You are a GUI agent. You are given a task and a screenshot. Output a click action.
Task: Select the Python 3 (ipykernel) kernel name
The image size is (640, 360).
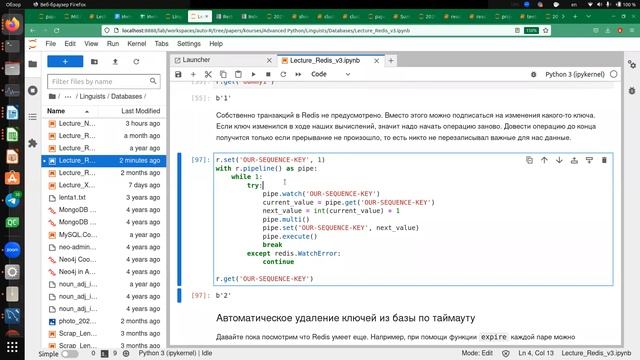[575, 75]
